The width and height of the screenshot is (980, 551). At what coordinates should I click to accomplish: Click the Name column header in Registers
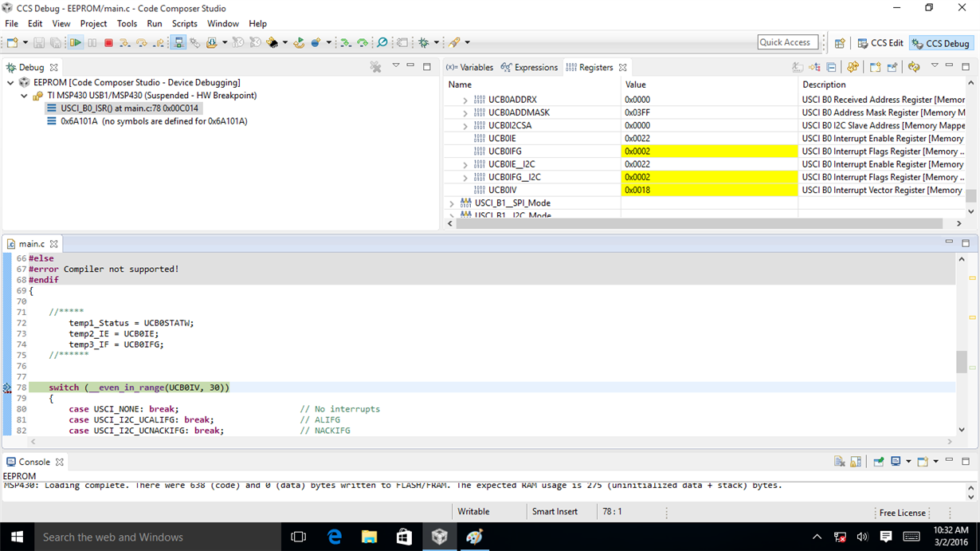tap(532, 85)
